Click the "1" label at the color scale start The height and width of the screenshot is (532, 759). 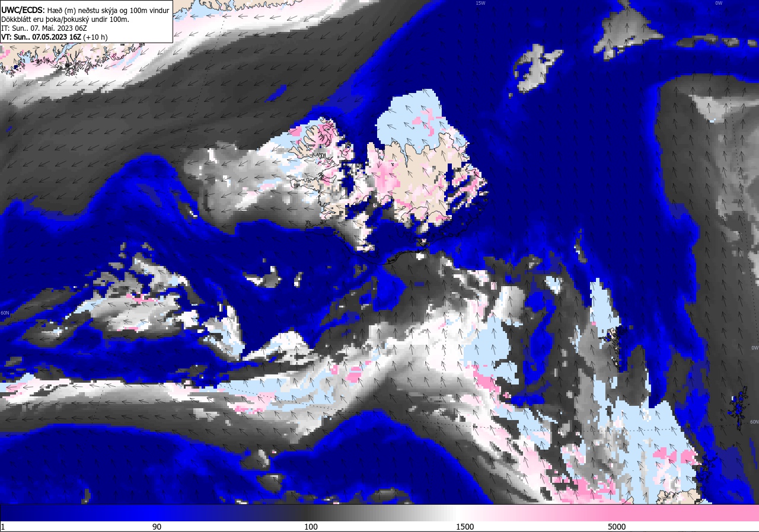click(x=3, y=527)
